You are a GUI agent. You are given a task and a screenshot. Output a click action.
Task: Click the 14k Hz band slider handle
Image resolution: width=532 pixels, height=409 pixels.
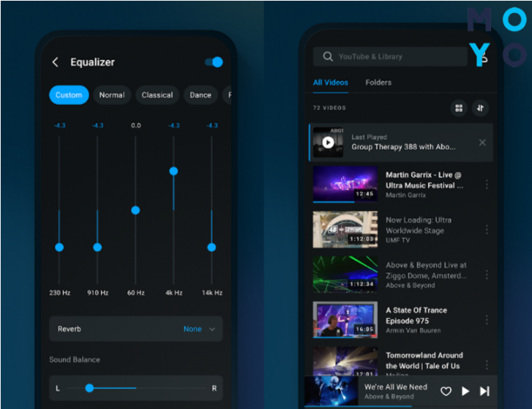[212, 247]
